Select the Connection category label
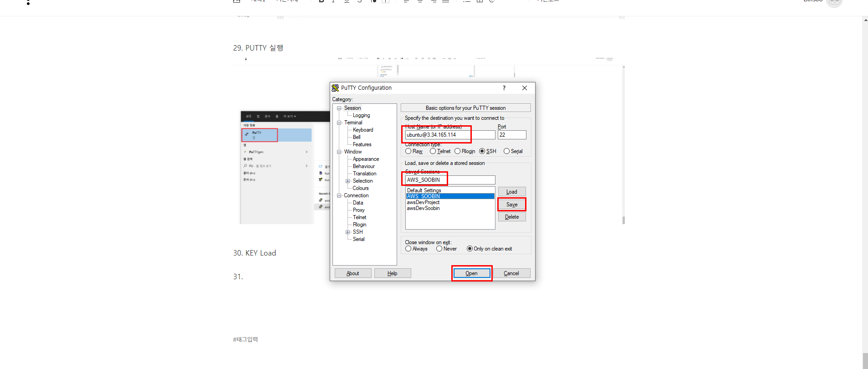 [356, 195]
